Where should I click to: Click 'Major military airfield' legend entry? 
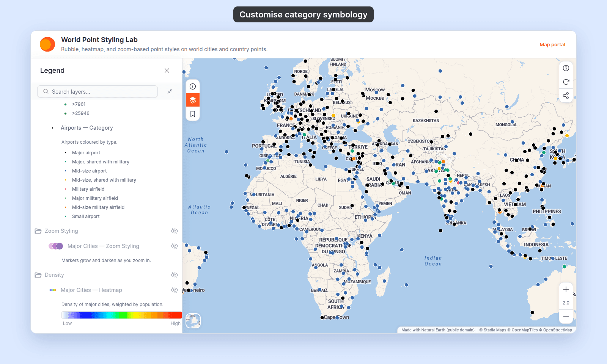click(x=95, y=198)
